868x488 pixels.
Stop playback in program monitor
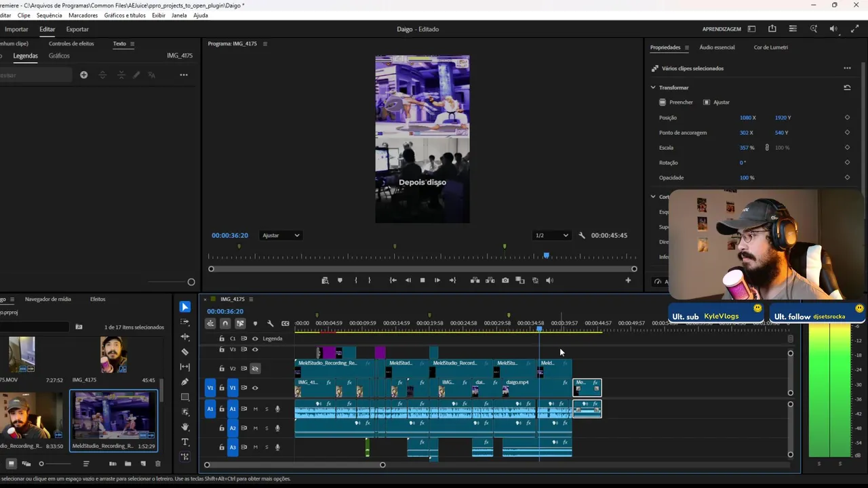[x=422, y=280]
